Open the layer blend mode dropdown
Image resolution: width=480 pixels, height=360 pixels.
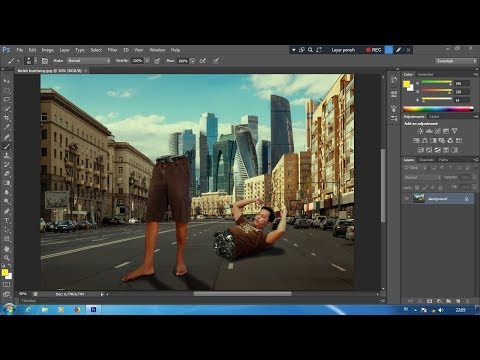point(423,177)
